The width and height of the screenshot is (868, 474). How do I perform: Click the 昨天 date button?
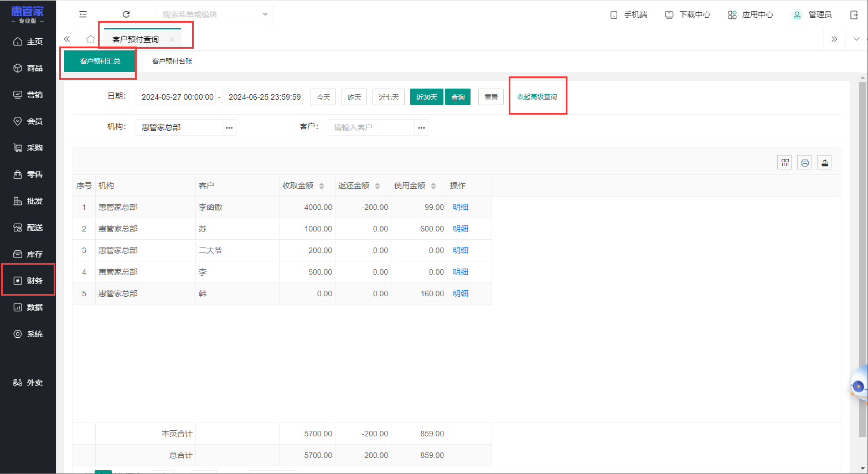click(354, 97)
